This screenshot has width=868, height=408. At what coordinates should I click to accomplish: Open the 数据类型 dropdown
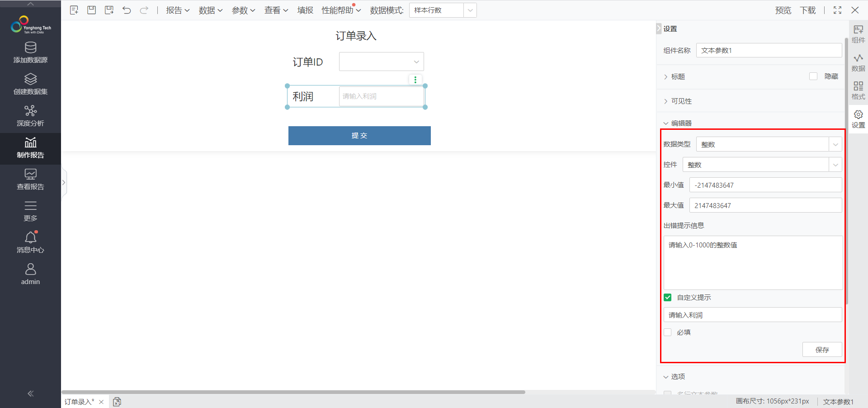coord(769,144)
